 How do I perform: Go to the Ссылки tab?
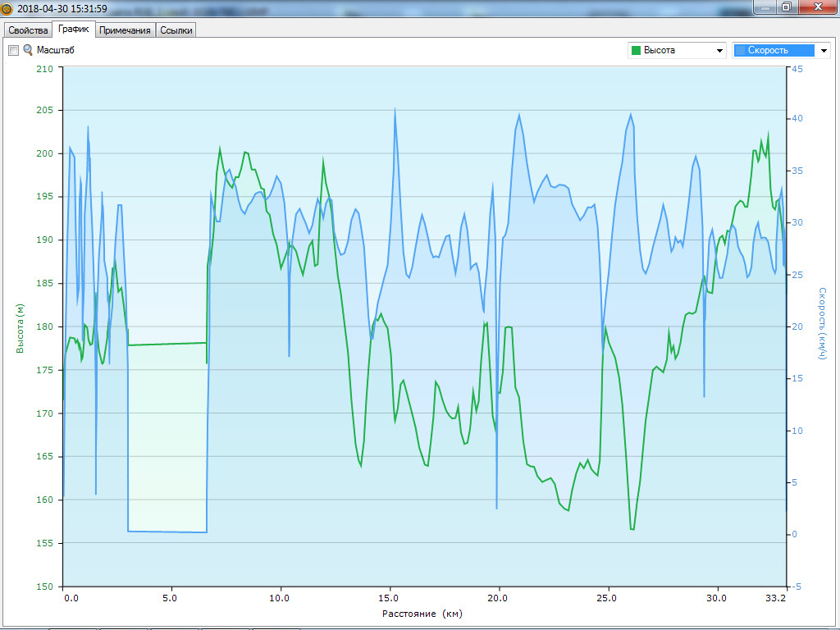tap(176, 30)
